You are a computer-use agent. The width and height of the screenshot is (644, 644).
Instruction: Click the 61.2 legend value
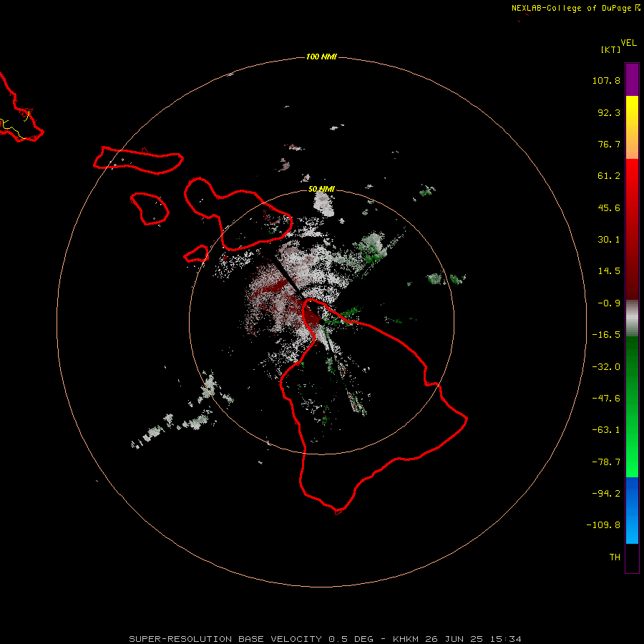click(609, 176)
